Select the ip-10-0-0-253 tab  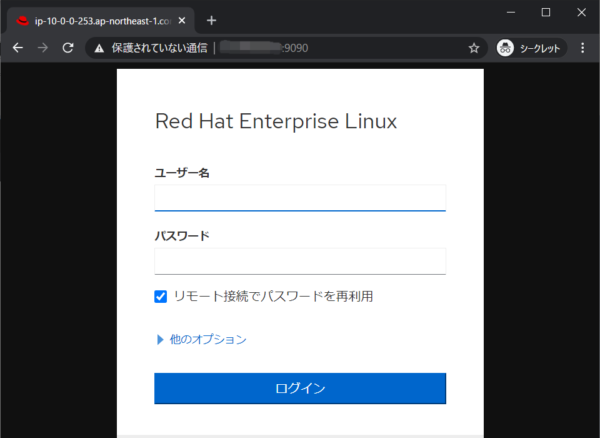point(101,21)
